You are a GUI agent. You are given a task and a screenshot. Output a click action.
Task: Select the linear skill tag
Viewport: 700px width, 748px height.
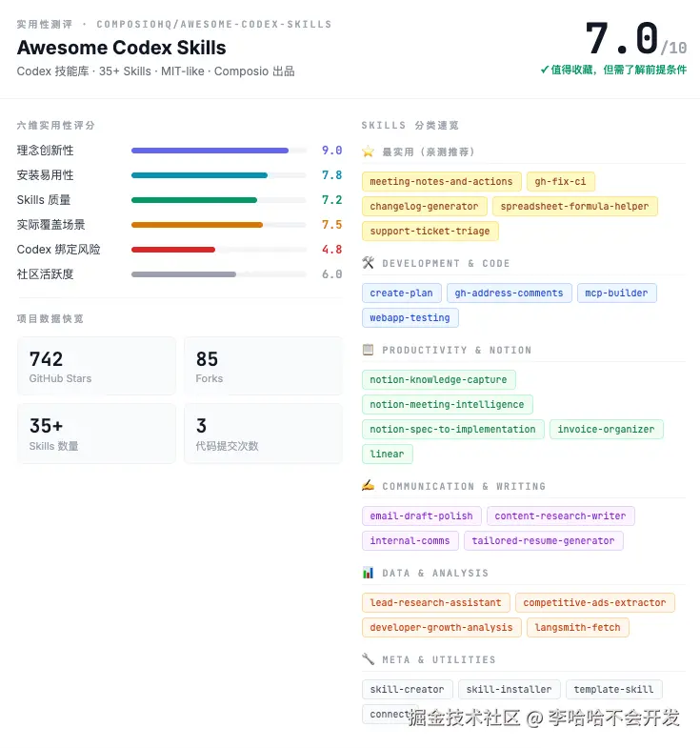point(387,455)
